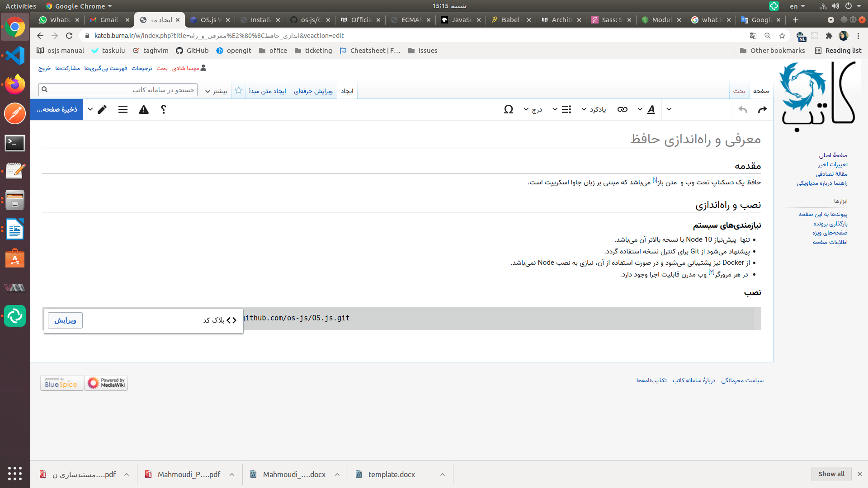Image resolution: width=868 pixels, height=488 pixels.
Task: Click pencil icon to switch editor mode
Action: tap(102, 109)
